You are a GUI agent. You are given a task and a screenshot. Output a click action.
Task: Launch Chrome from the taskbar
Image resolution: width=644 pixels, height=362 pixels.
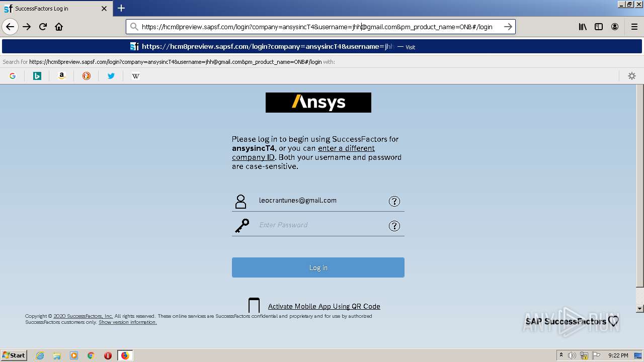click(91, 355)
